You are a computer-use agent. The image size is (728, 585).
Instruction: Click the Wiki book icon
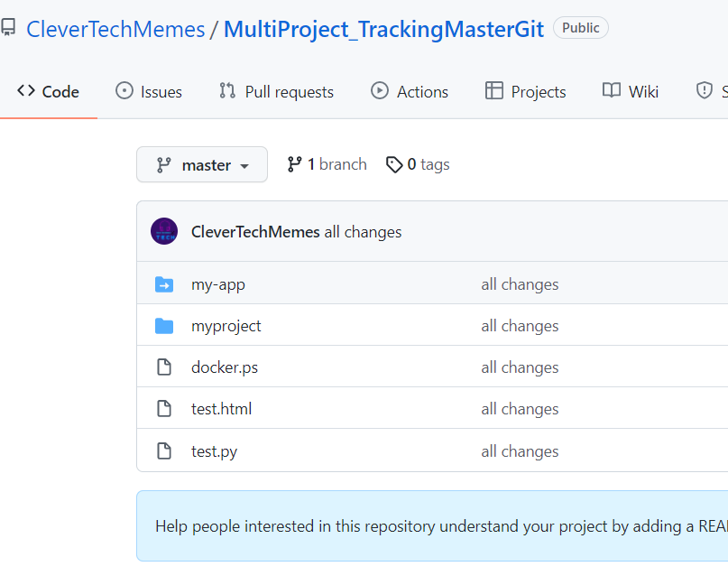click(612, 90)
